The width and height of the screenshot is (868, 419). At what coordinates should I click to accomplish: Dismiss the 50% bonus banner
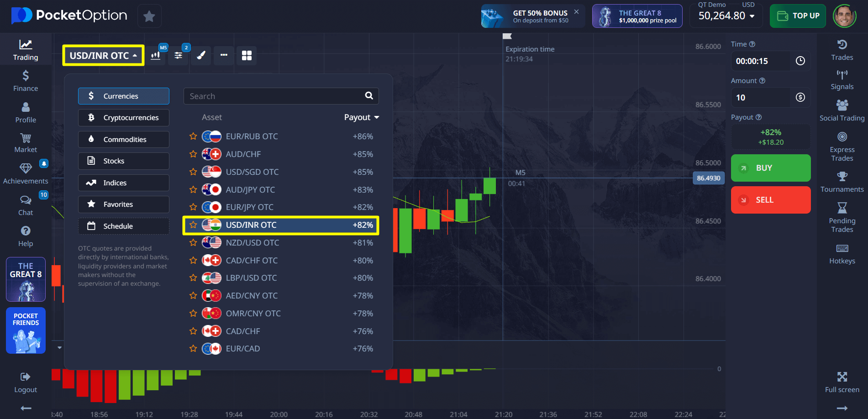click(576, 12)
